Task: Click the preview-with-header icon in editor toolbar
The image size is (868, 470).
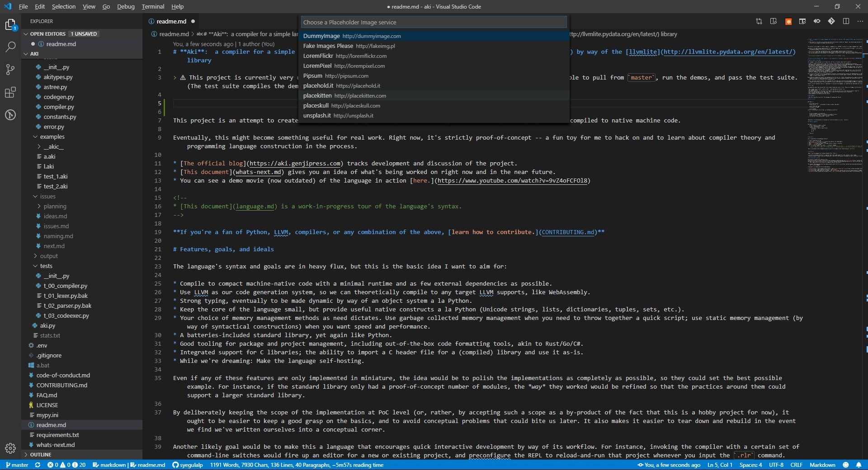Action: point(802,21)
